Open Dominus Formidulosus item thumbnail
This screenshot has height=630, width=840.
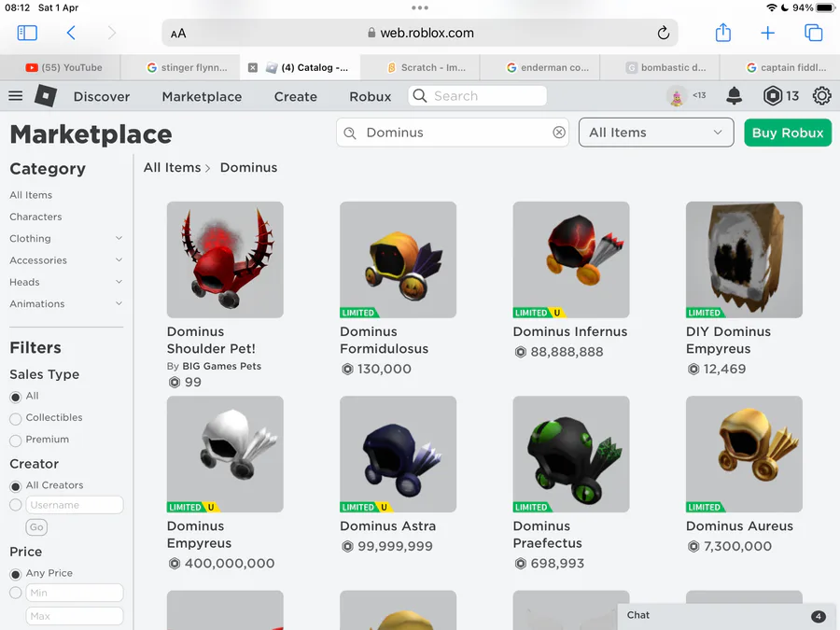pyautogui.click(x=398, y=259)
